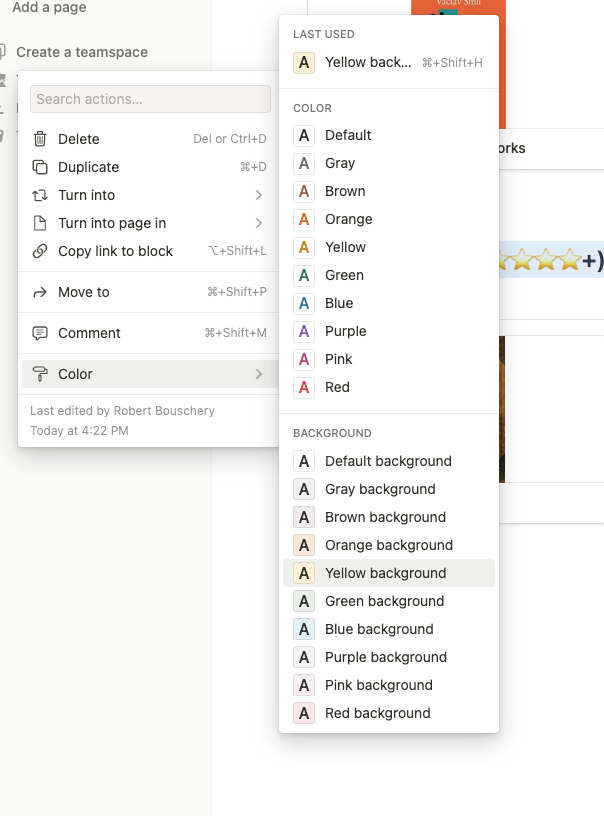Screen dimensions: 604x816
Task: Select Default background from the menu
Action: [x=388, y=461]
